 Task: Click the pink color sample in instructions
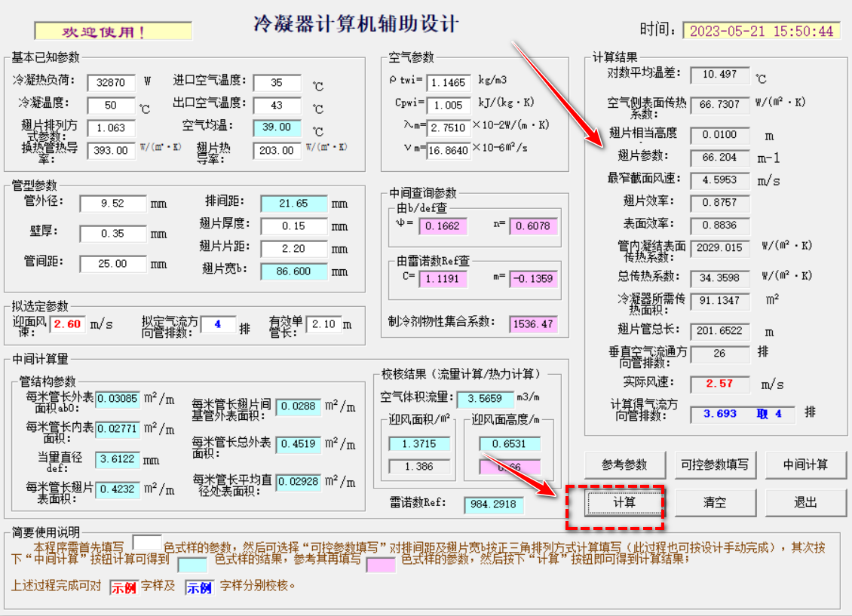pyautogui.click(x=381, y=564)
